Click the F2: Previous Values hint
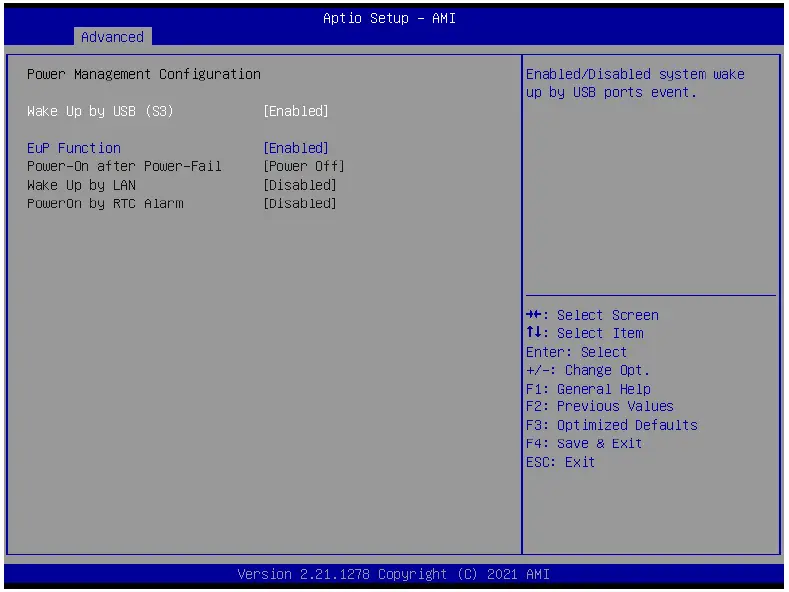Image resolution: width=789 pixels, height=592 pixels. [600, 406]
